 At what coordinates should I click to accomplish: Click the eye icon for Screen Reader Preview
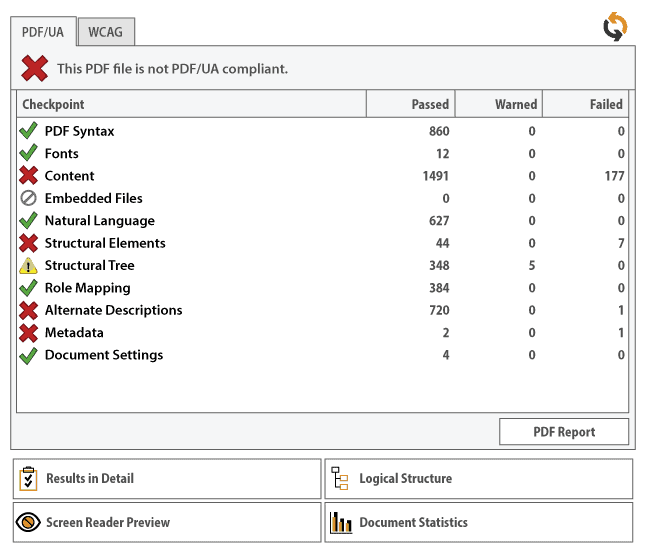click(x=29, y=522)
